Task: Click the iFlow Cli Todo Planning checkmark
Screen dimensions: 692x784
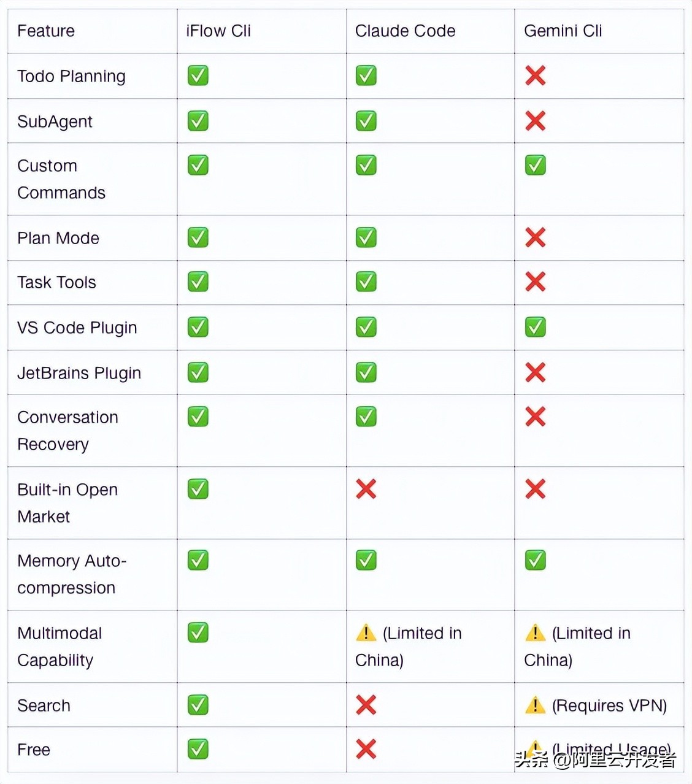Action: click(198, 75)
